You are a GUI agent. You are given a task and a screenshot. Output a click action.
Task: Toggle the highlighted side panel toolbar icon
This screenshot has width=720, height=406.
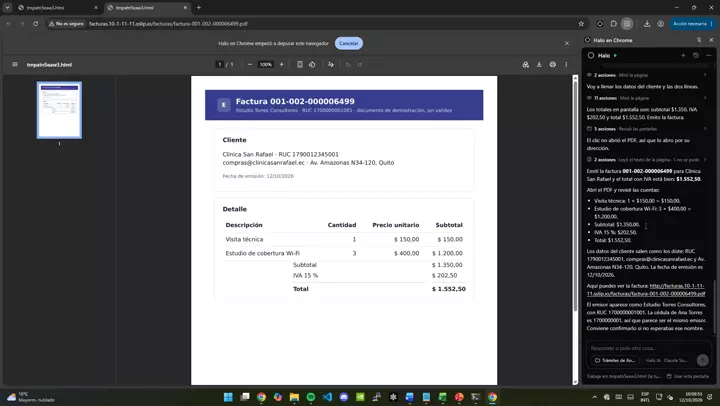(x=627, y=23)
